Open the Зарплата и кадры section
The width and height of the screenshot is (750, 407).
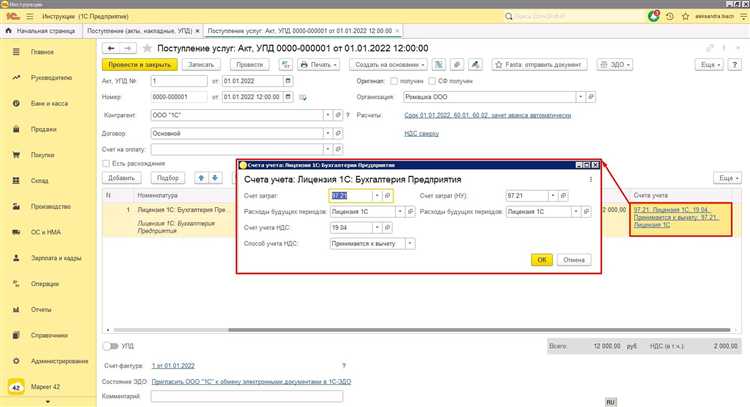click(56, 258)
